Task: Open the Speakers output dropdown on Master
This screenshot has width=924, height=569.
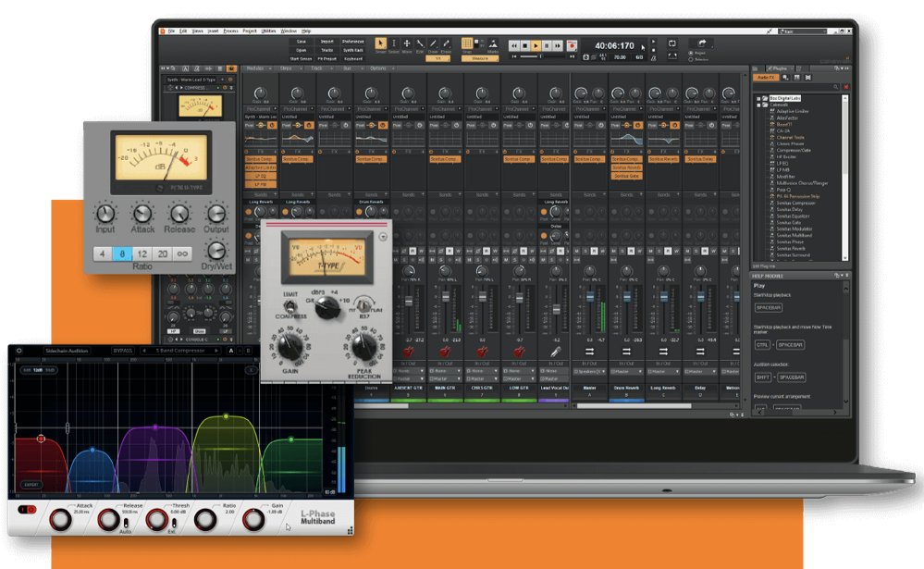Action: tap(589, 372)
